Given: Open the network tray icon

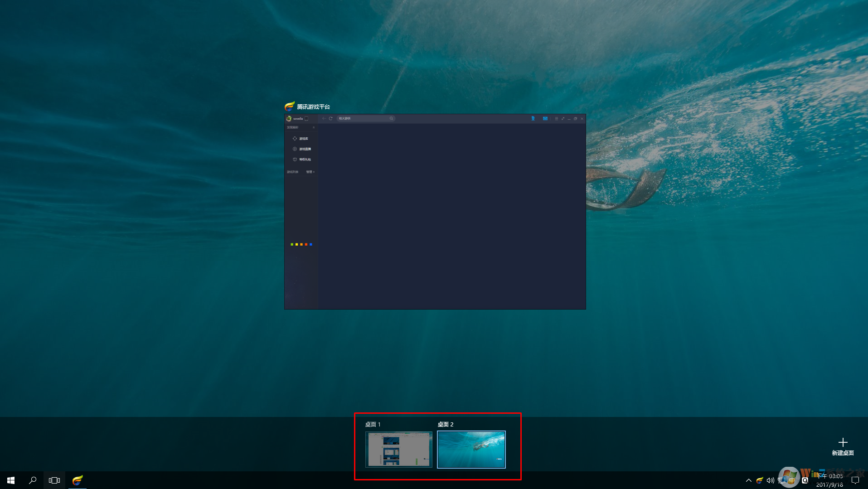Looking at the screenshot, I should coord(781,480).
